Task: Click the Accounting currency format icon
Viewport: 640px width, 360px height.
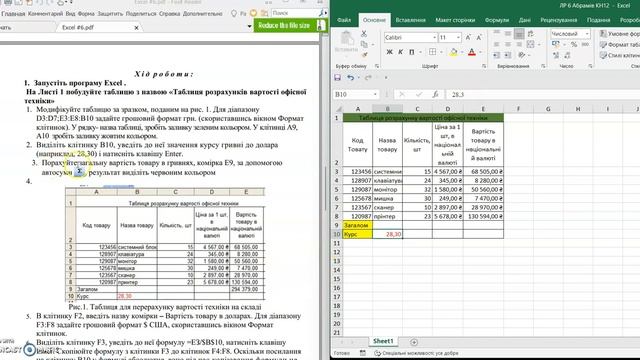Action: (x=556, y=44)
